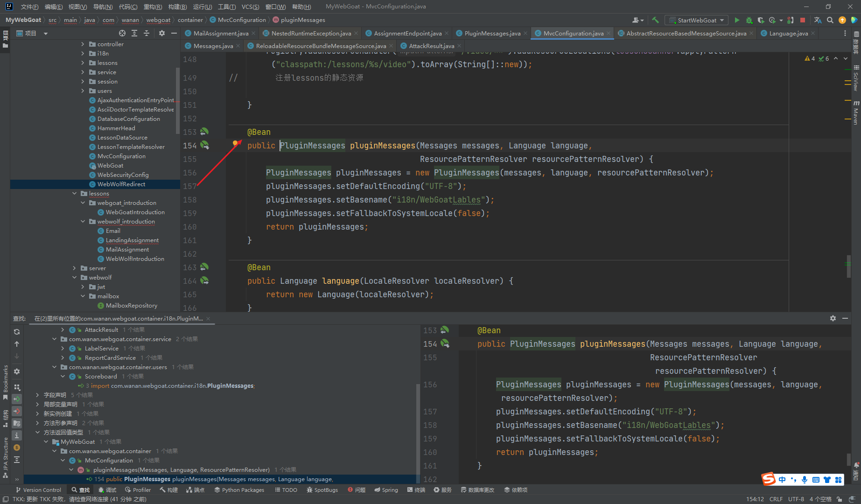Click the locate-in-project target icon
Screen dimensions: 861x504
tap(122, 33)
